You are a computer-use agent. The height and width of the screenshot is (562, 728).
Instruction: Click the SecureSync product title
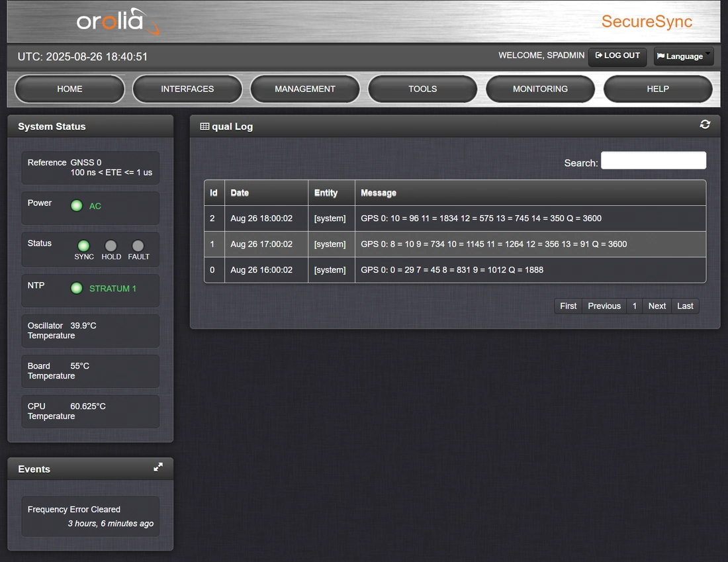(x=647, y=21)
